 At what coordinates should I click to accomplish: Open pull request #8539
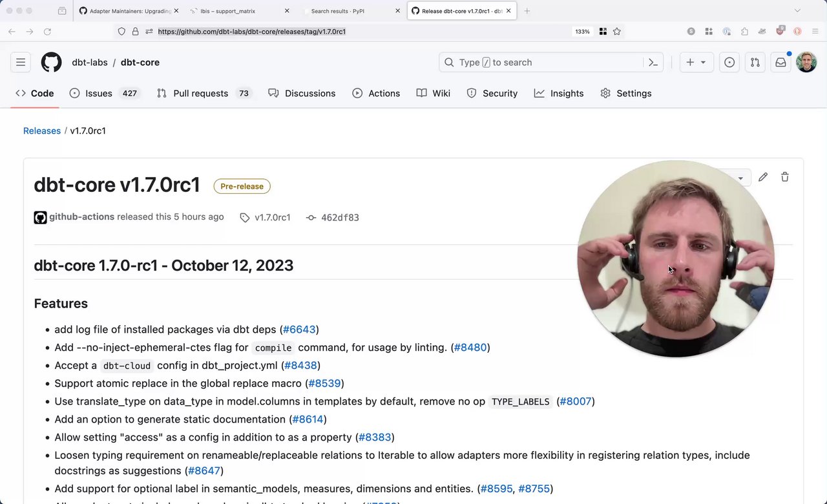[x=324, y=384]
